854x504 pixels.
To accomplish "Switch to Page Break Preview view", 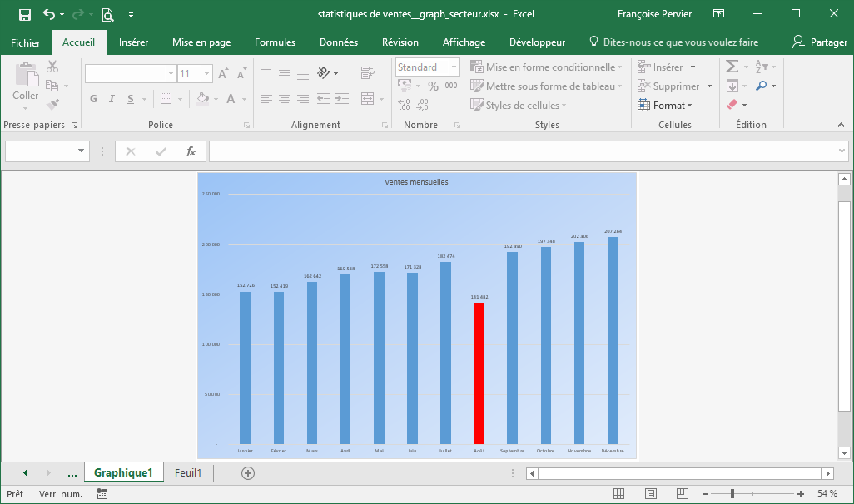I will pos(682,494).
